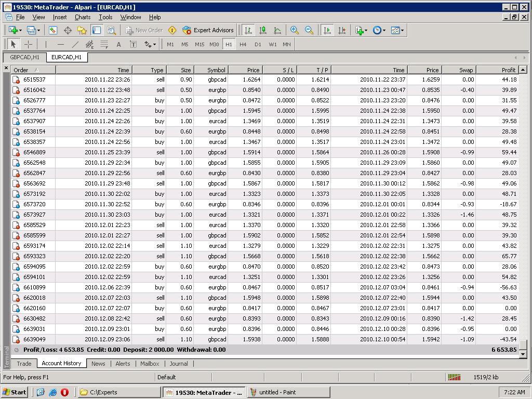Open the chart templates dropdown

coord(397,30)
